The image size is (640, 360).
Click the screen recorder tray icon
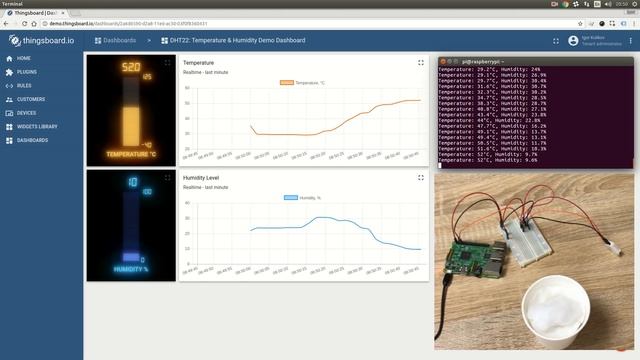pos(554,4)
